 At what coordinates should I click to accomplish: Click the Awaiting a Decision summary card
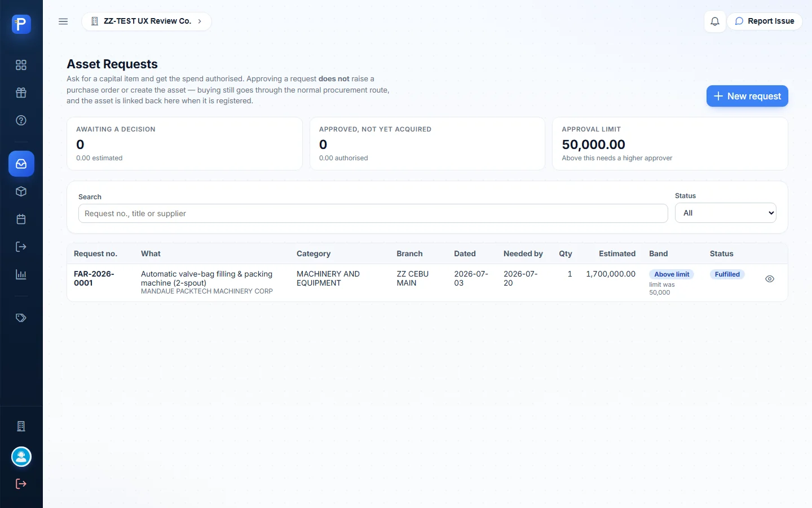[184, 143]
